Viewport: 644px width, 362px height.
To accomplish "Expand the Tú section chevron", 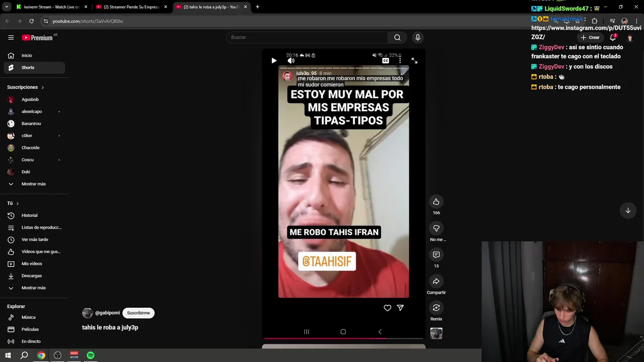I will click(x=17, y=203).
